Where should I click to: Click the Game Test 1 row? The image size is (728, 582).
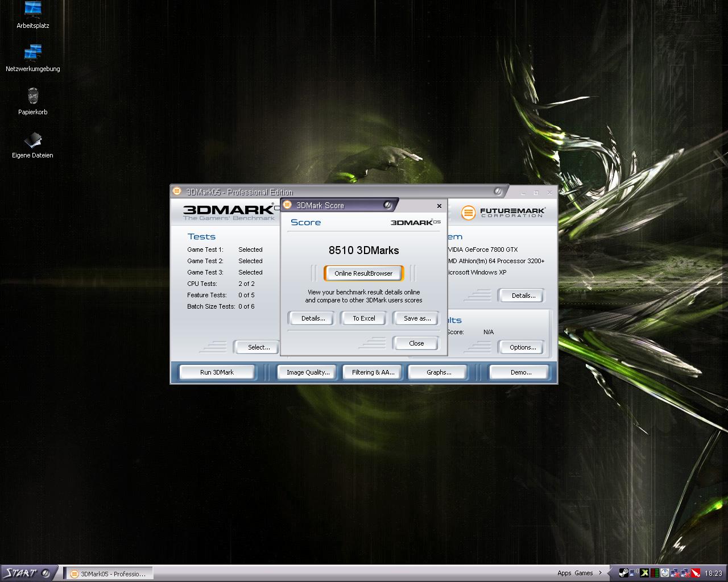coord(225,250)
